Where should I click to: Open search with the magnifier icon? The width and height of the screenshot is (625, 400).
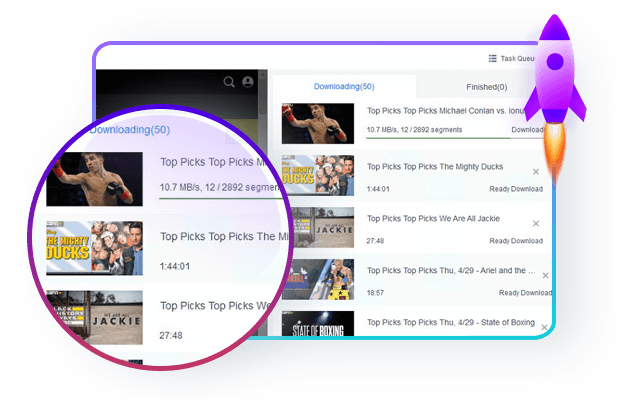pos(229,82)
